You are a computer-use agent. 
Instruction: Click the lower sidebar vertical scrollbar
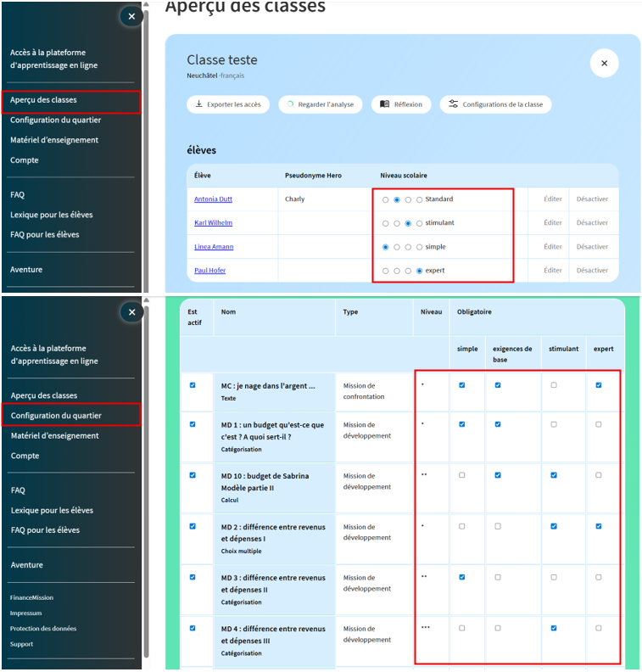pos(145,475)
